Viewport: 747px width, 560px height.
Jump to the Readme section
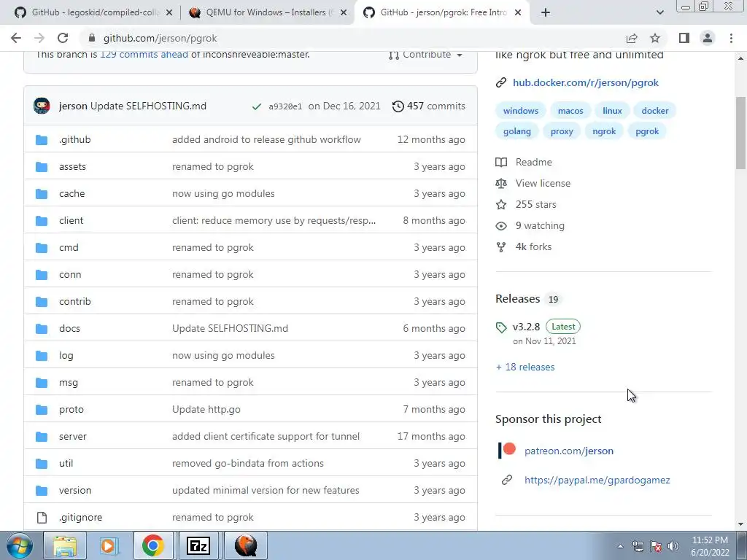click(x=533, y=162)
